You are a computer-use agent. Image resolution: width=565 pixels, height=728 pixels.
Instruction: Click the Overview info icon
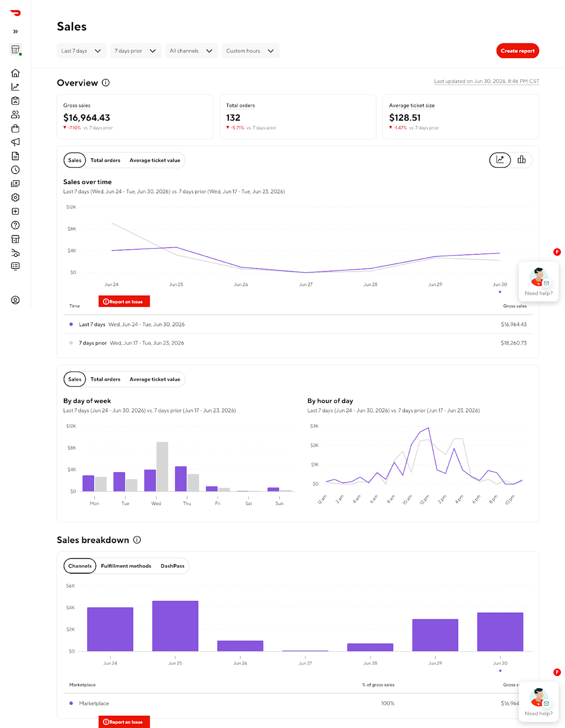106,83
